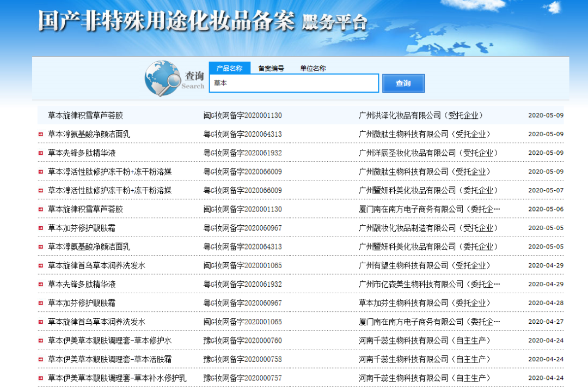
Task: Click the globe magnifier search icon
Action: pos(163,79)
